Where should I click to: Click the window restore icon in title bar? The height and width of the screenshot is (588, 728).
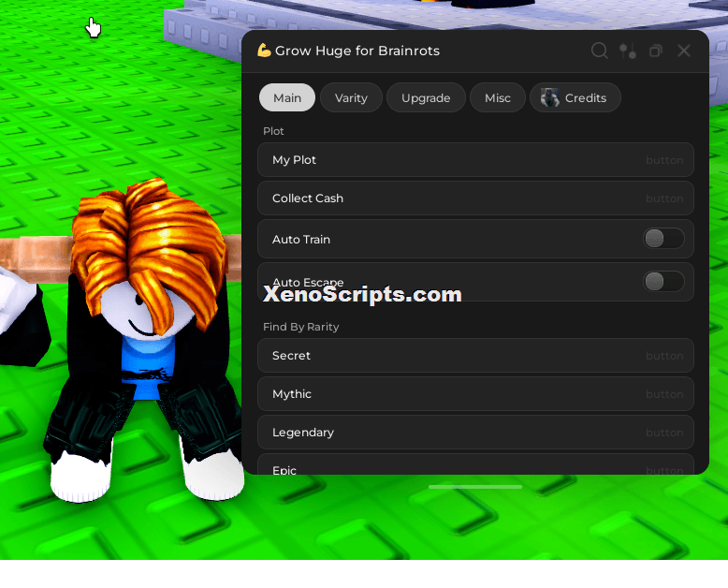(656, 51)
